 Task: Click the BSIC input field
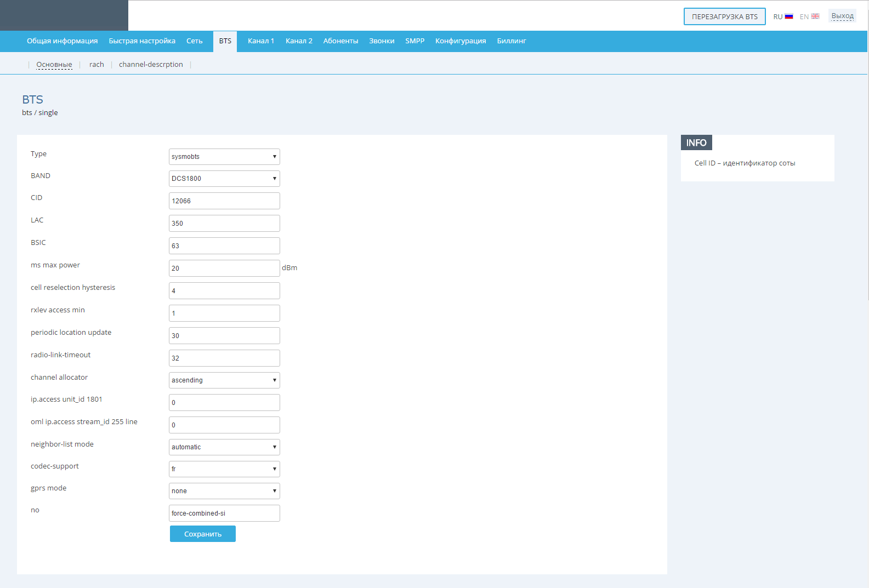224,246
